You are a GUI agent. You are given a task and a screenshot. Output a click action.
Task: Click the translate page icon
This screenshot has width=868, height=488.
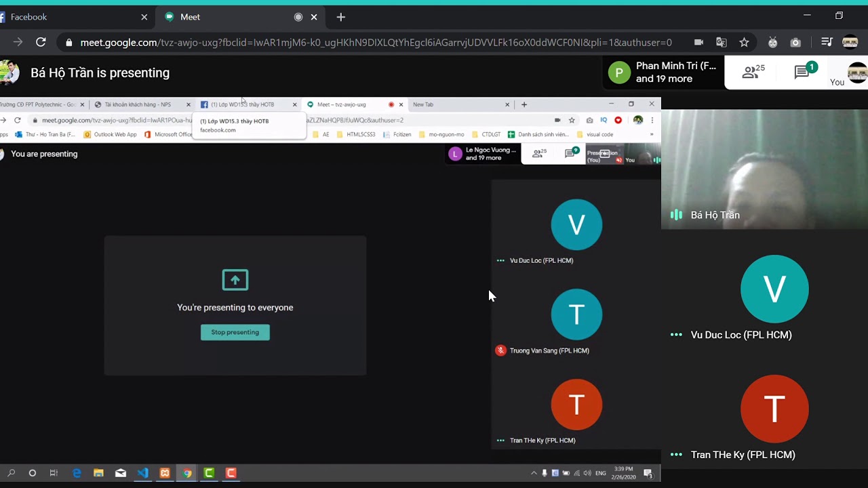point(722,42)
